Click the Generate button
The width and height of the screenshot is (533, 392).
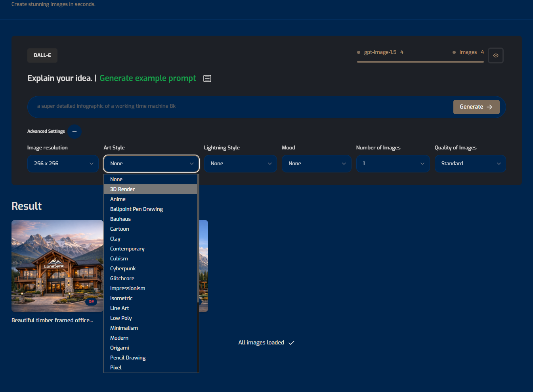click(476, 107)
